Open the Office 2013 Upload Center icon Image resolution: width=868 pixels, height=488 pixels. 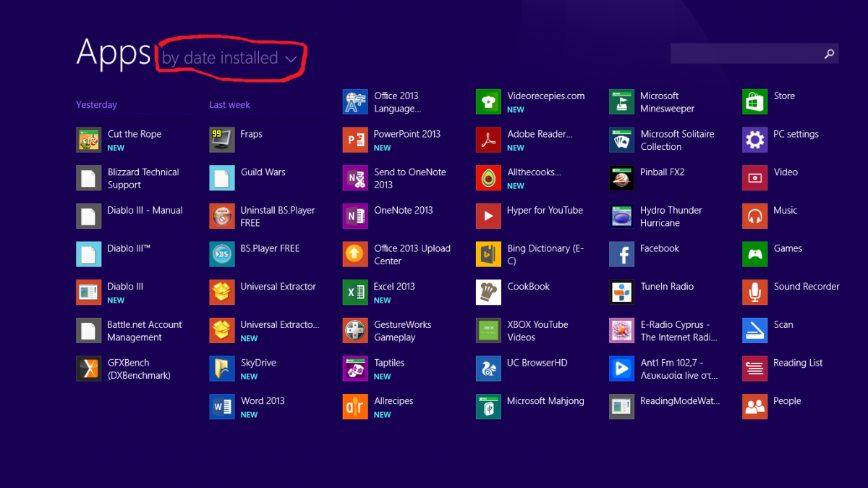click(x=355, y=254)
